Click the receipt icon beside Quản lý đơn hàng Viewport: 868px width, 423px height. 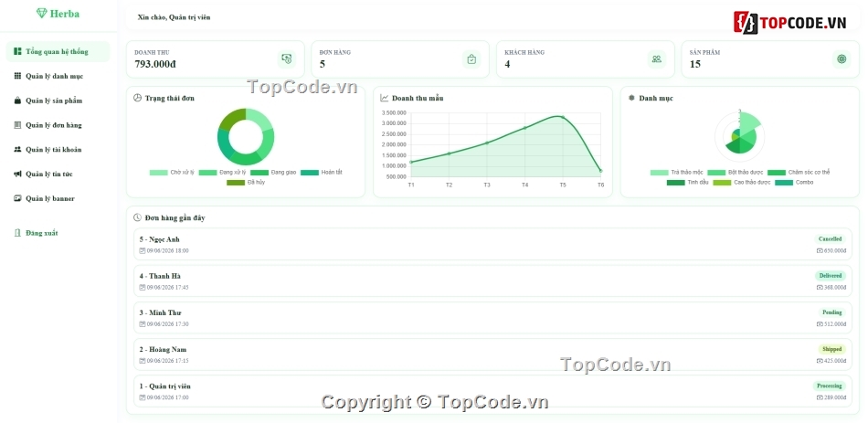17,125
